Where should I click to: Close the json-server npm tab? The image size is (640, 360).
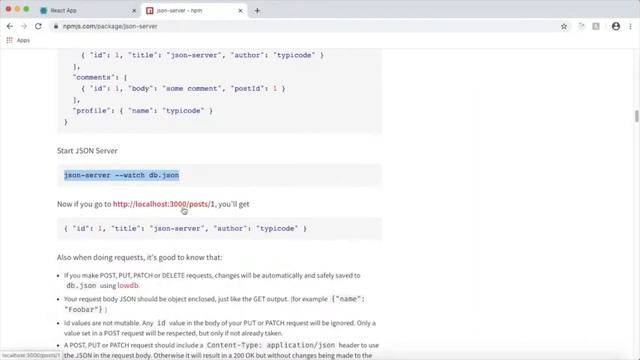tap(240, 11)
